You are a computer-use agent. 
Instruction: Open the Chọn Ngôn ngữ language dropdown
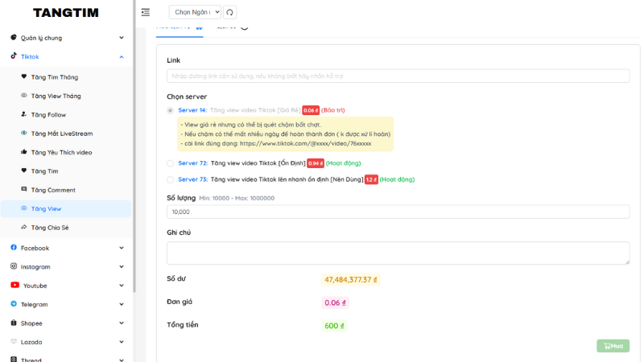[194, 12]
